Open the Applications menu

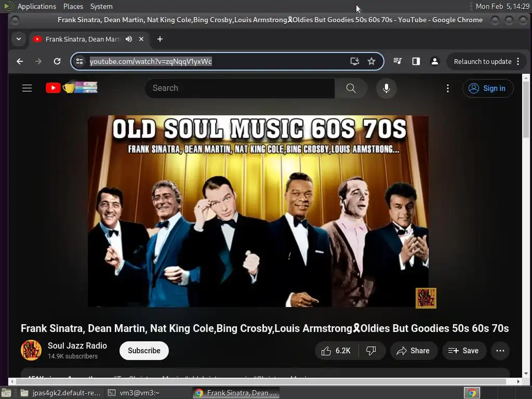click(x=37, y=6)
